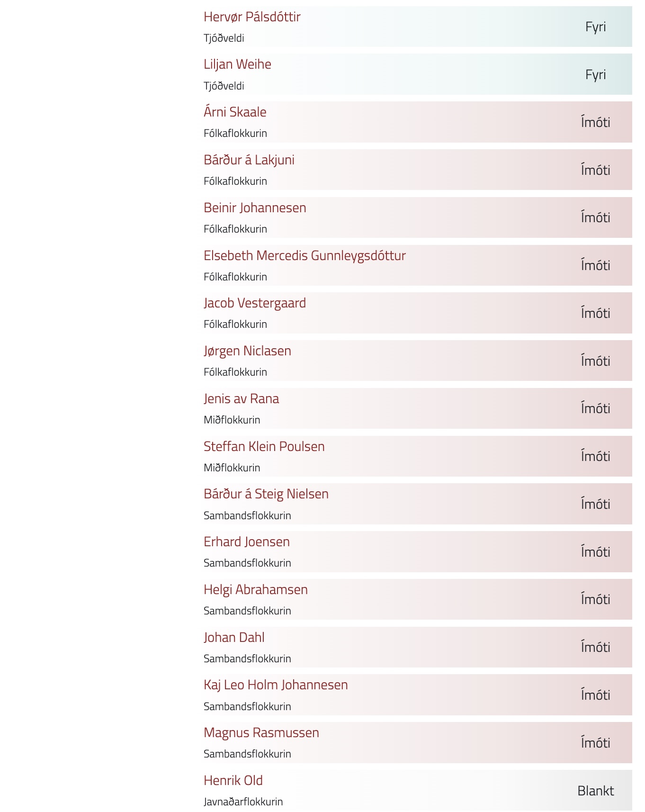Click Kaj Leo Holm Johannesen's name
This screenshot has width=645, height=812.
coord(276,685)
